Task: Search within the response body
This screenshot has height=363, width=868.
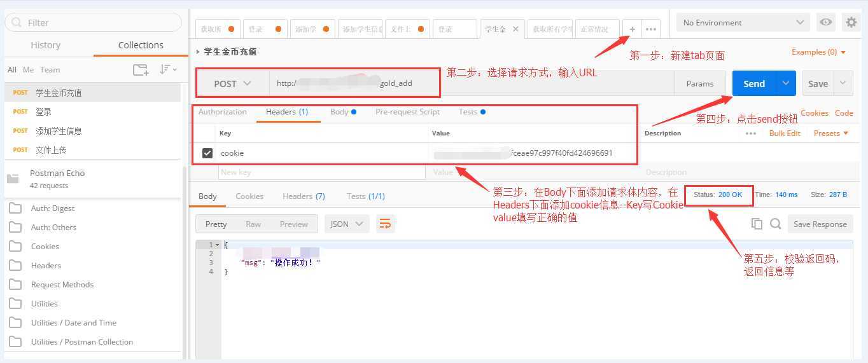Action: pyautogui.click(x=775, y=224)
